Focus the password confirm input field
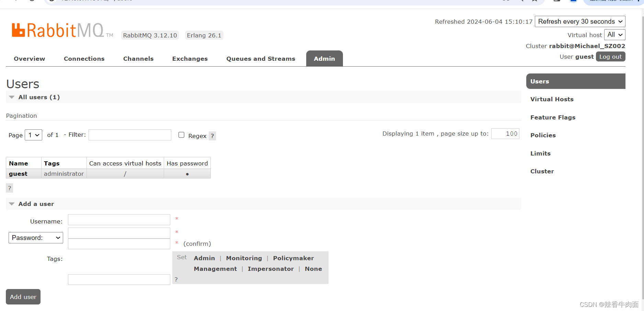This screenshot has width=644, height=311. [119, 244]
